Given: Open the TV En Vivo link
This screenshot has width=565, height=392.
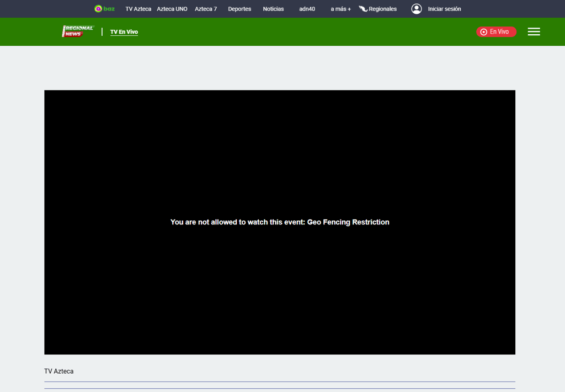Looking at the screenshot, I should pos(124,31).
